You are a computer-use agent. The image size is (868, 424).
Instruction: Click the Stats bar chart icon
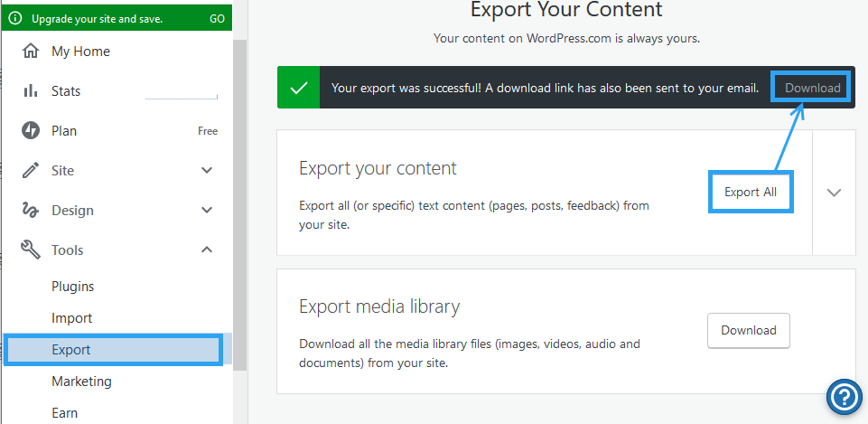click(x=31, y=91)
